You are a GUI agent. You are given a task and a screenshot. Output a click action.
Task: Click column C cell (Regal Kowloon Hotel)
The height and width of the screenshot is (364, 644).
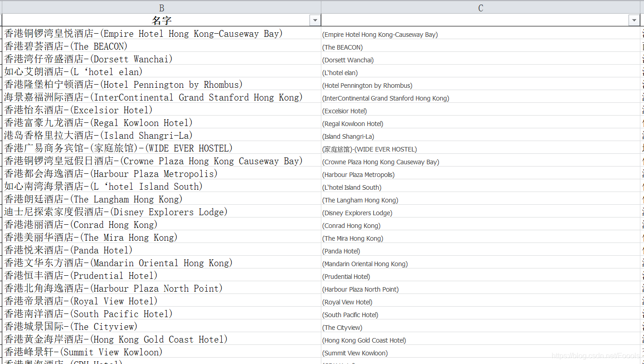click(x=481, y=122)
